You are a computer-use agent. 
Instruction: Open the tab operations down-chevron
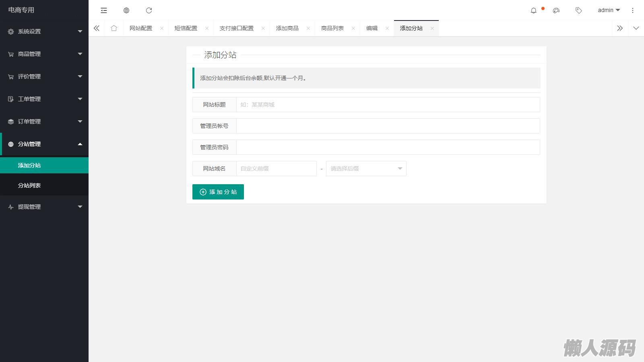tap(636, 28)
